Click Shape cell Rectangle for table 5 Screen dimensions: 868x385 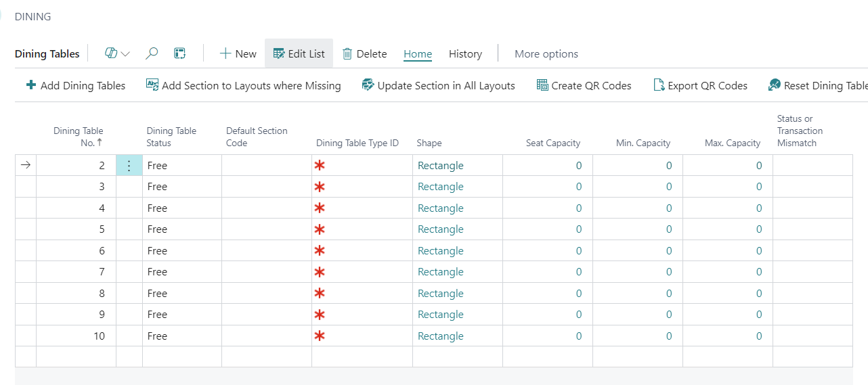click(441, 229)
